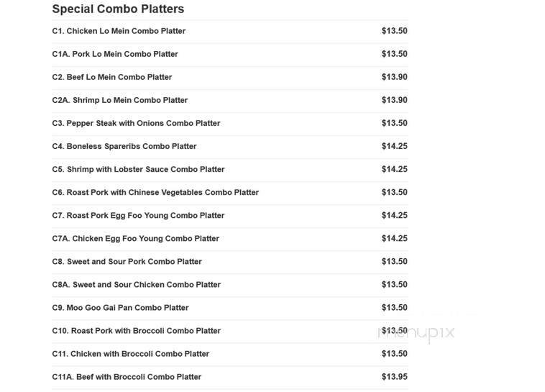Choose C6. Roast Pork with Chinese Vegetables
Viewport: 545px width, 392px height.
[155, 192]
